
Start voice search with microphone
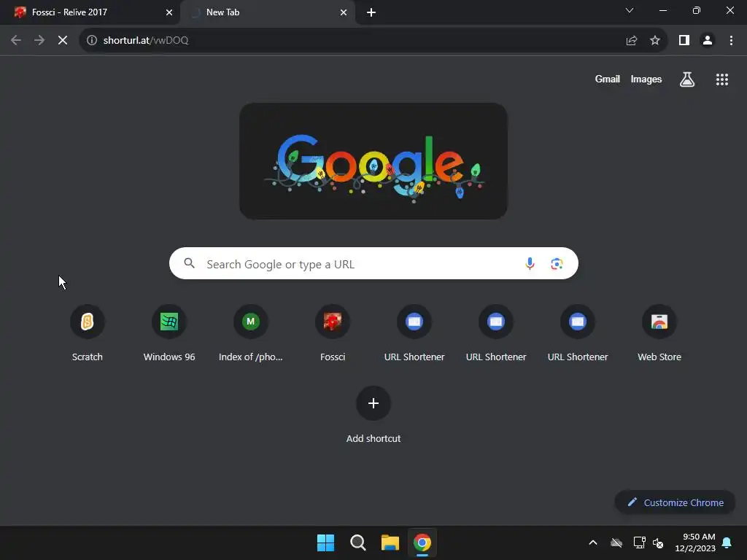[x=530, y=263]
